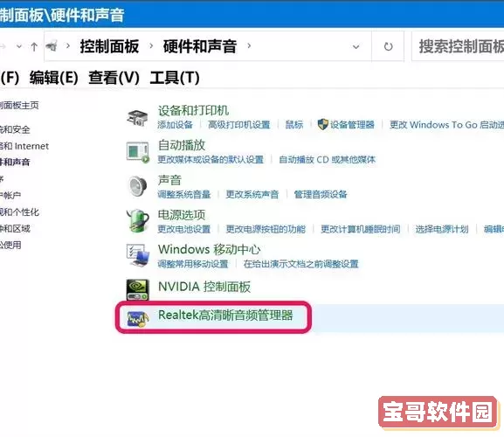Select 硬件和声音 in the sidebar

(15, 162)
